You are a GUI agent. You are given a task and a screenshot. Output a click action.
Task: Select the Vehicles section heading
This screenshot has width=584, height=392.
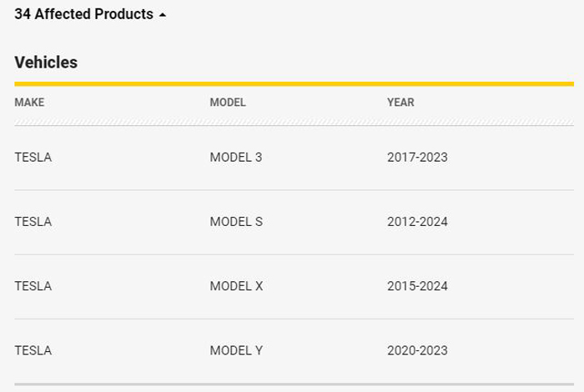point(46,63)
